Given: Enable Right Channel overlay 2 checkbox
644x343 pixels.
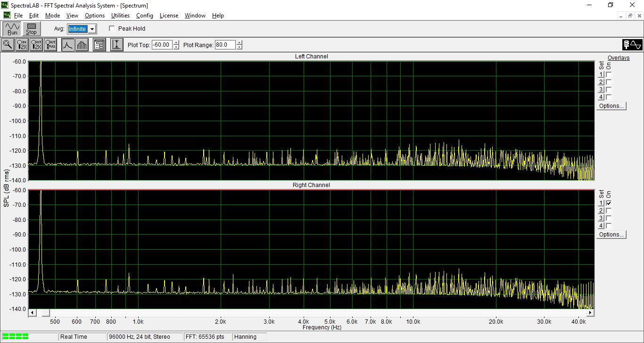Looking at the screenshot, I should coord(609,211).
